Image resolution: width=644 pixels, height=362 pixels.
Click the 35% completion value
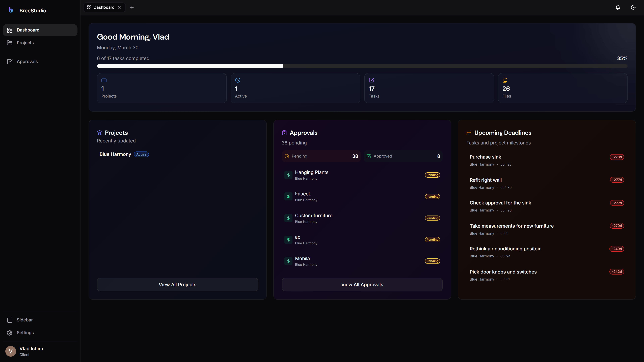click(x=622, y=58)
